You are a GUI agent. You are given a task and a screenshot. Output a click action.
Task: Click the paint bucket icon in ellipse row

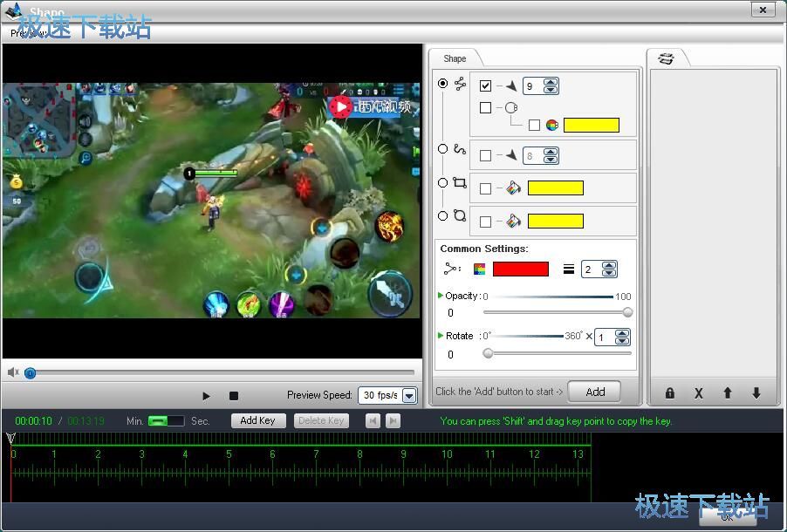(513, 222)
